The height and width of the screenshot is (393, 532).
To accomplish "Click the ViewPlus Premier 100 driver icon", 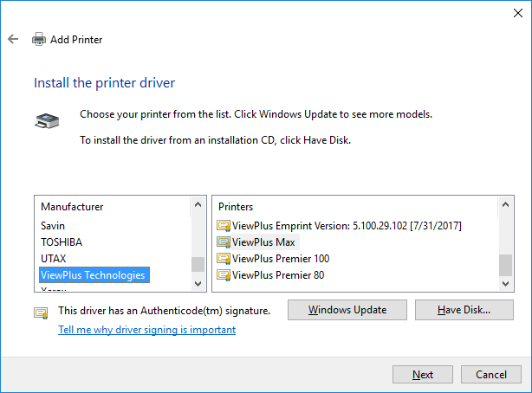I will [x=224, y=259].
